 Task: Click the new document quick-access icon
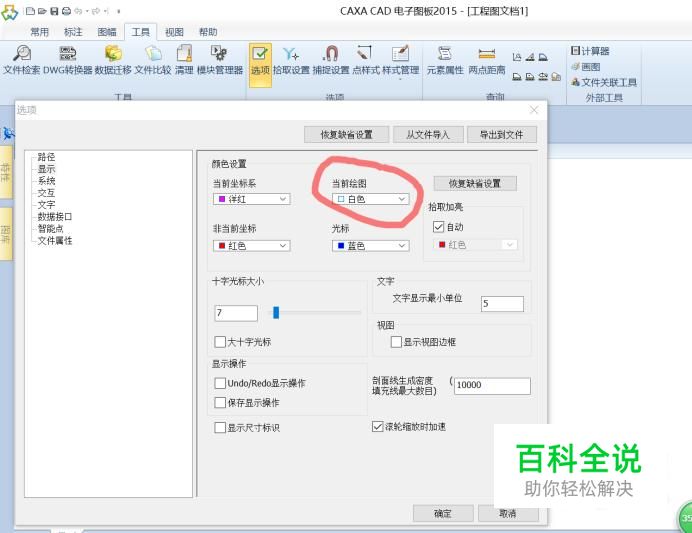point(30,11)
